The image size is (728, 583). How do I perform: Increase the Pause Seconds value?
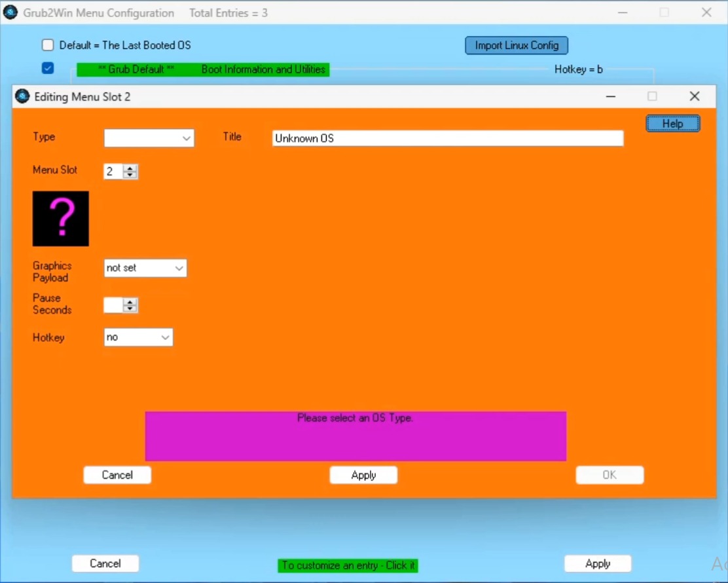point(130,301)
